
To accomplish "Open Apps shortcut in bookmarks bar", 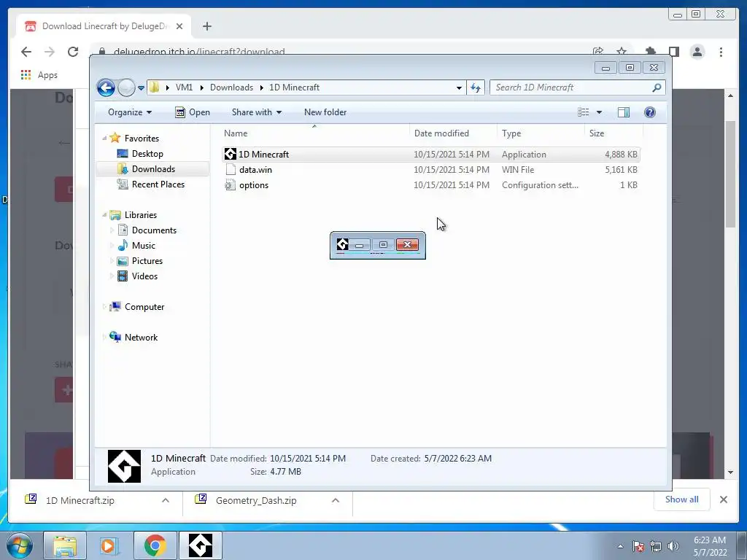I will 39,75.
